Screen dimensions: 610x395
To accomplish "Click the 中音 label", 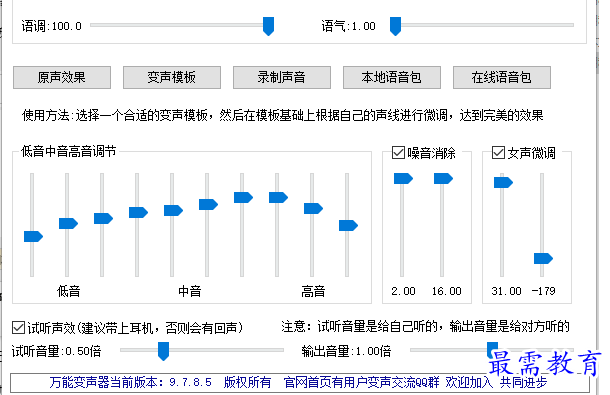I will 190,291.
